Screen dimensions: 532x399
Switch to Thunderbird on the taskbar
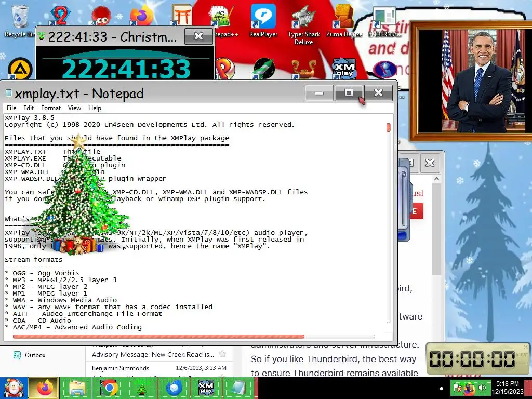coord(174,388)
